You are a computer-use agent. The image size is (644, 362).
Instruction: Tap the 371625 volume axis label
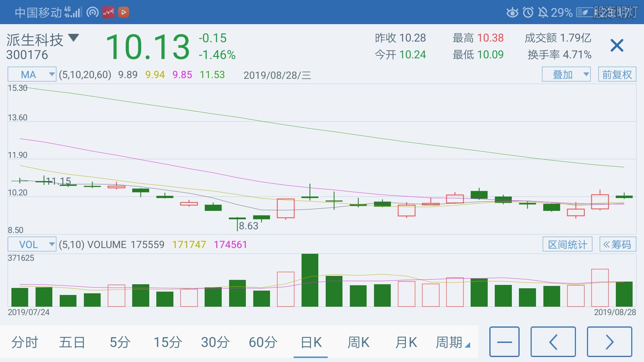tap(21, 258)
